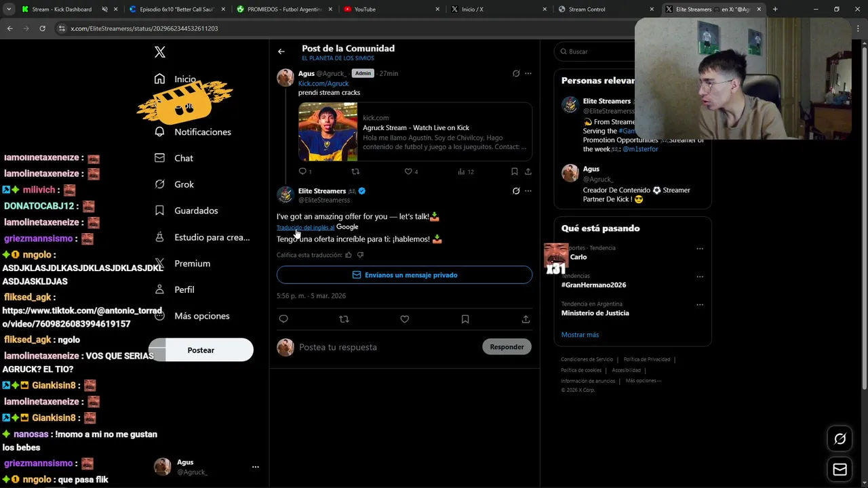This screenshot has width=868, height=488.
Task: Focus the Postea tu respuesta field
Action: (x=388, y=347)
